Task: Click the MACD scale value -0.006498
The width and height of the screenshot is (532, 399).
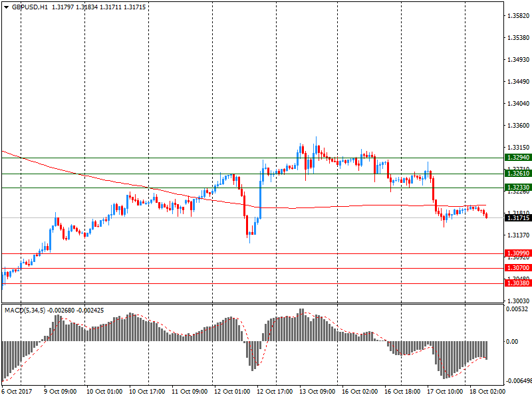Action: pyautogui.click(x=519, y=381)
